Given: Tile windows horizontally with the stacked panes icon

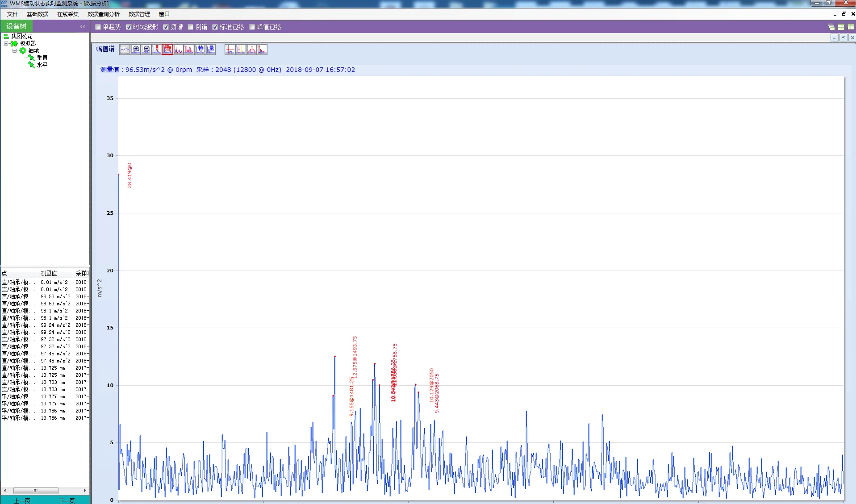Looking at the screenshot, I should click(x=841, y=27).
